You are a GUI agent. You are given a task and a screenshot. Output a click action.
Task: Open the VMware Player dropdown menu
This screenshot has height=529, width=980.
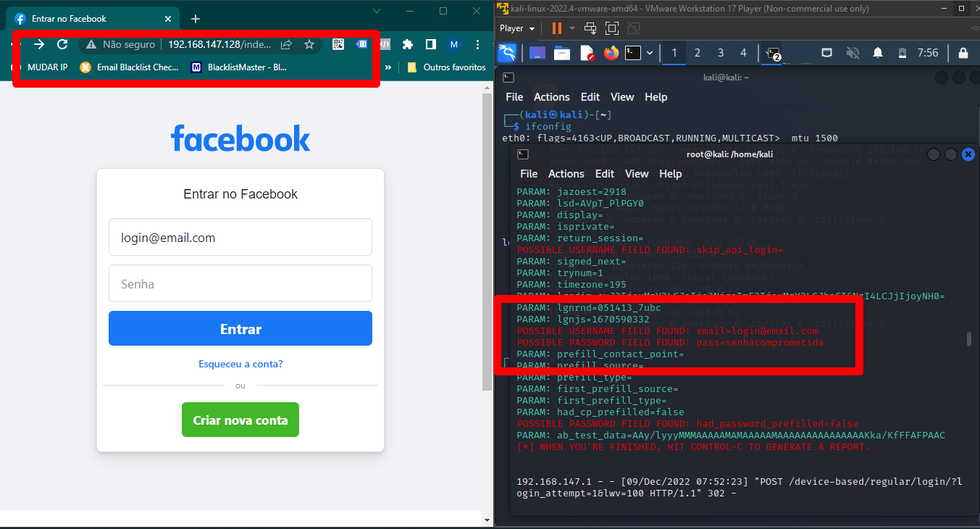pyautogui.click(x=517, y=28)
